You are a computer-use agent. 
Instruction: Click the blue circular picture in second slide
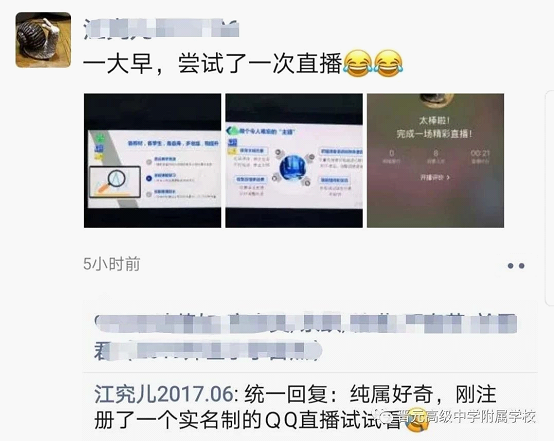293,168
